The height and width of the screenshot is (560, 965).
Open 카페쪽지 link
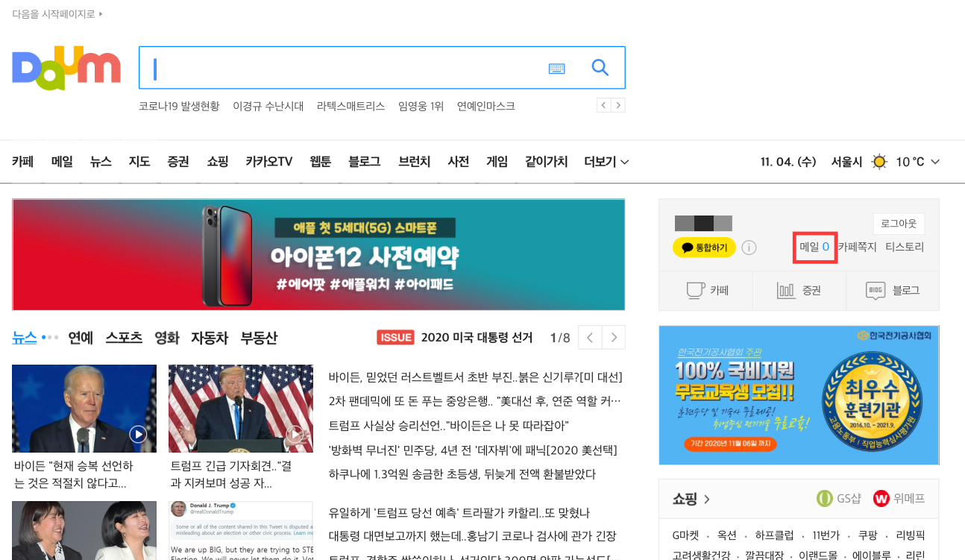click(857, 247)
